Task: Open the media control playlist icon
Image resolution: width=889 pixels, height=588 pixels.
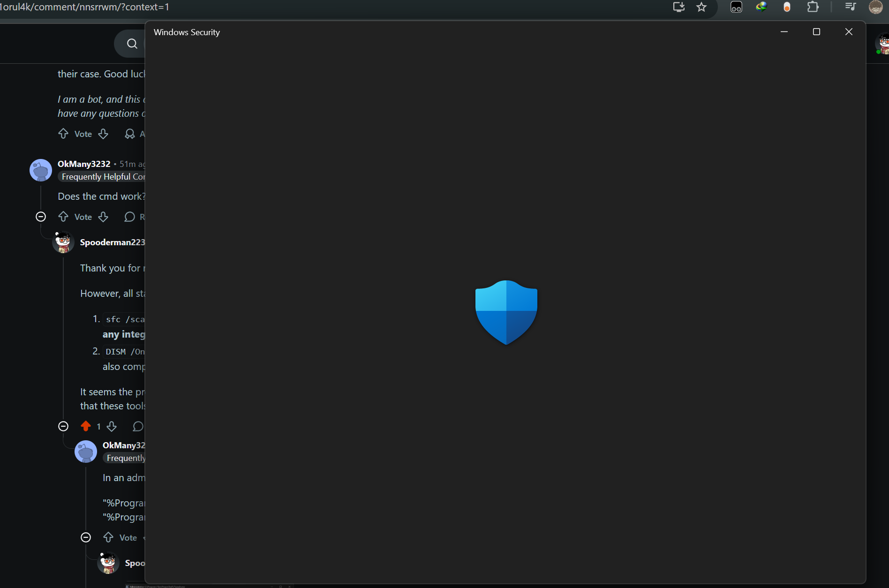Action: 850,7
